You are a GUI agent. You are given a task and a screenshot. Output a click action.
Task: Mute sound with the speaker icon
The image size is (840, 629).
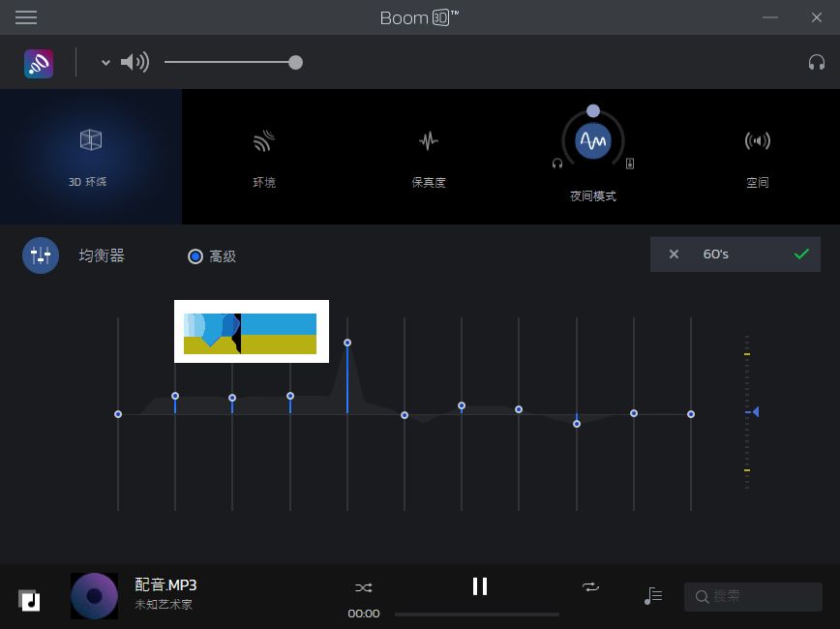pyautogui.click(x=135, y=63)
